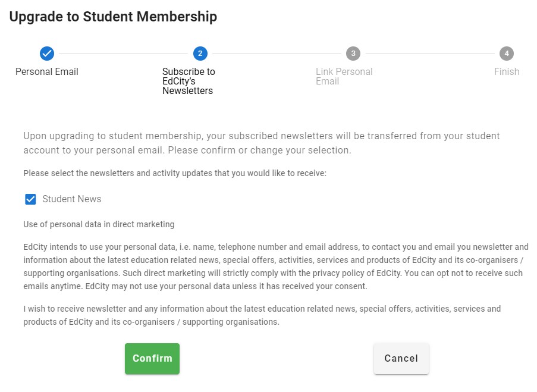
Task: Click step 3 circle labeled Link Personal Email
Action: pos(353,53)
